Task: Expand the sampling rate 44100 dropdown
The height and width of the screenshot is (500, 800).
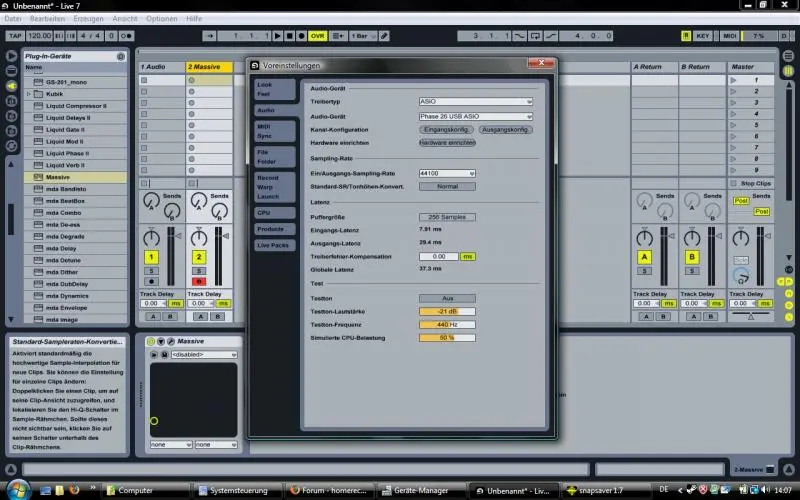Action: click(447, 173)
